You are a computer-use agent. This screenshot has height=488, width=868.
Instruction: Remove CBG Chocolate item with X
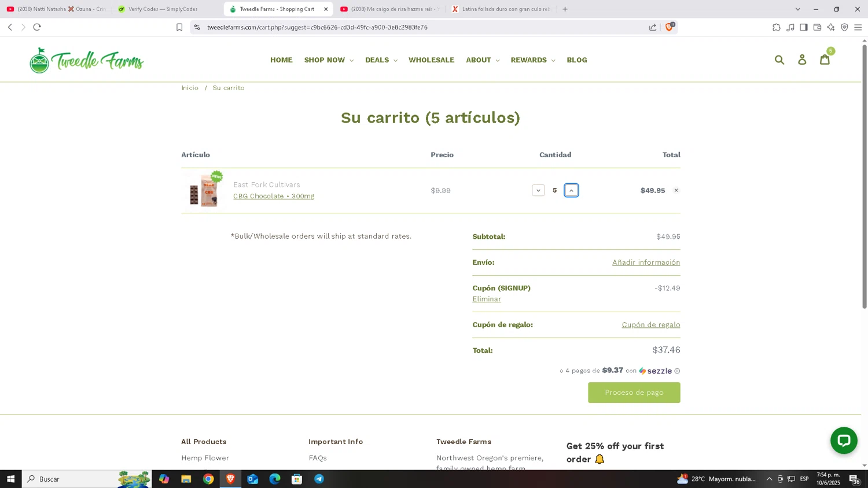point(676,190)
